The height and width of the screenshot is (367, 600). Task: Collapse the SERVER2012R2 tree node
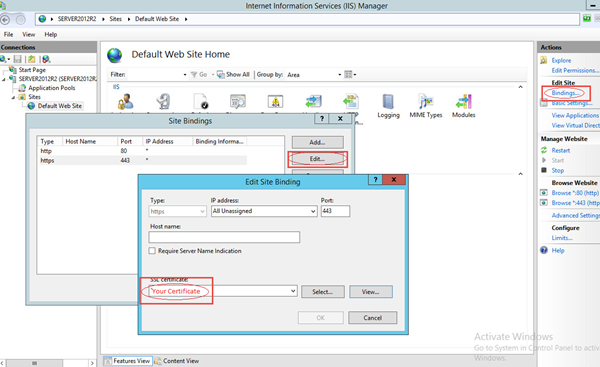4,79
